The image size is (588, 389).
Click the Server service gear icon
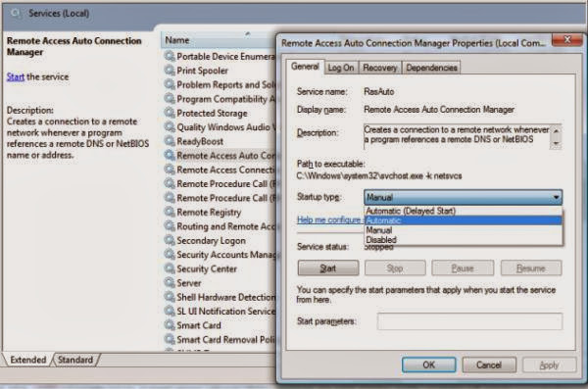170,283
